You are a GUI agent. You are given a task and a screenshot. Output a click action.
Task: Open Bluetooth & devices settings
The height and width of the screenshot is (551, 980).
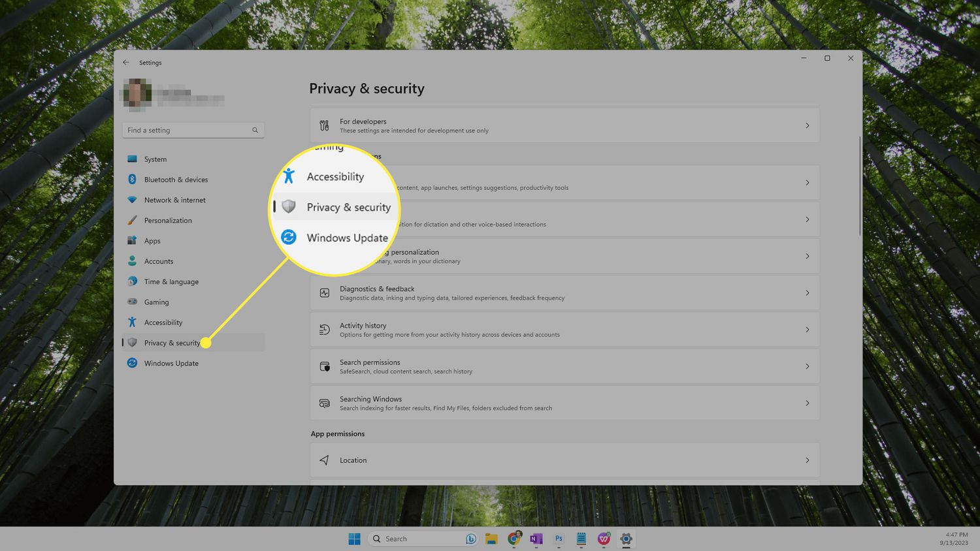pyautogui.click(x=176, y=180)
